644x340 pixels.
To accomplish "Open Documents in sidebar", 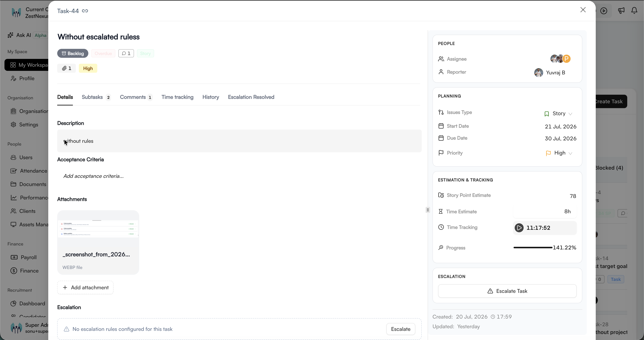I will [x=28, y=184].
